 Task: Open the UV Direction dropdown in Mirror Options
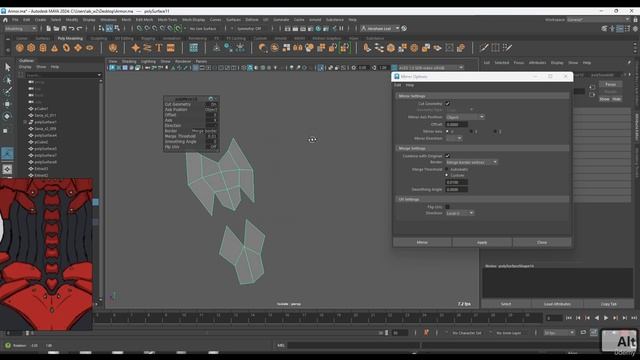point(460,213)
